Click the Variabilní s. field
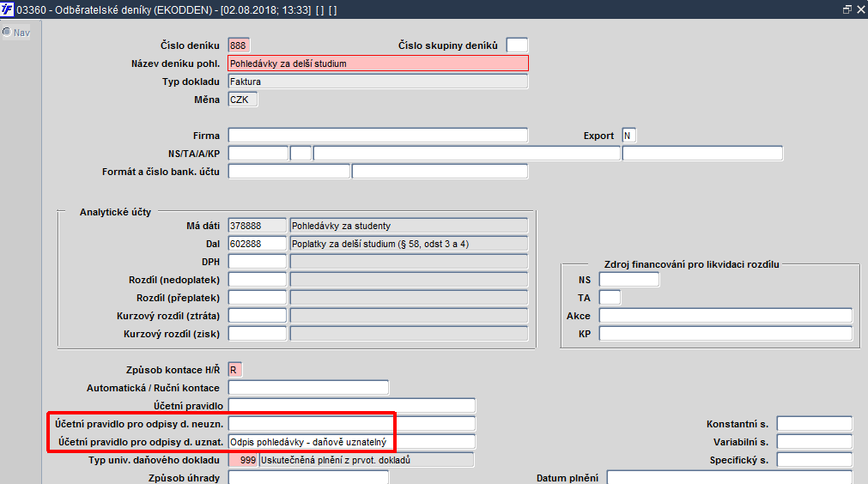868x484 pixels. coord(814,442)
